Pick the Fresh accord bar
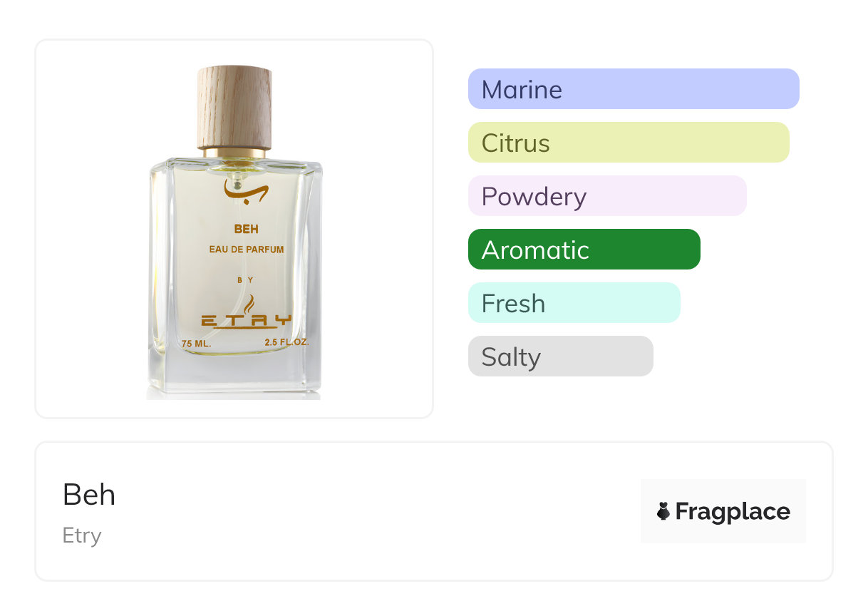 574,303
